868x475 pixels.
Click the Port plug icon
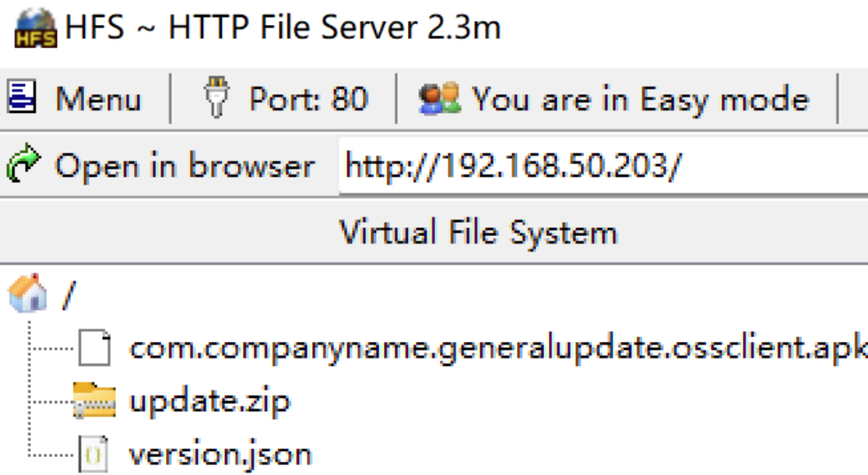click(216, 97)
